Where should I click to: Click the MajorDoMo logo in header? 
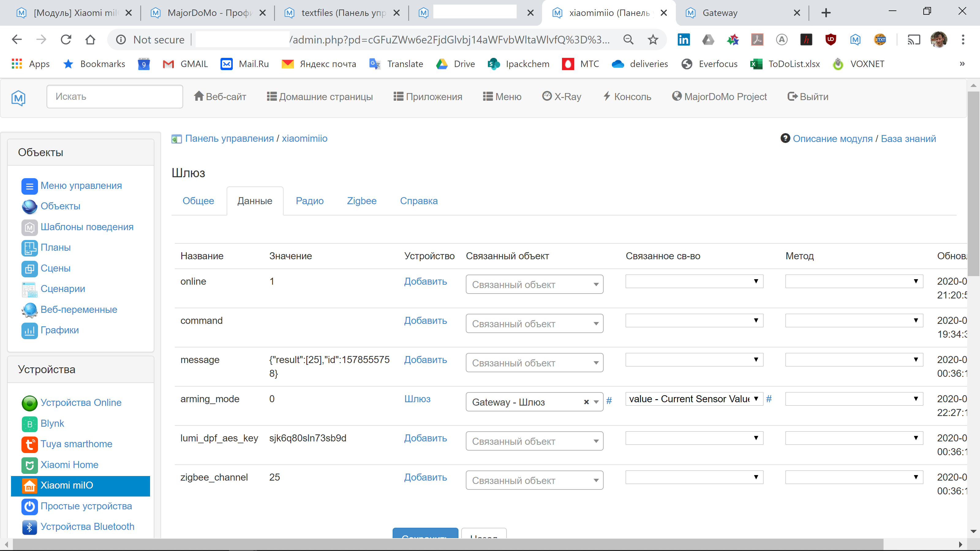click(x=18, y=97)
